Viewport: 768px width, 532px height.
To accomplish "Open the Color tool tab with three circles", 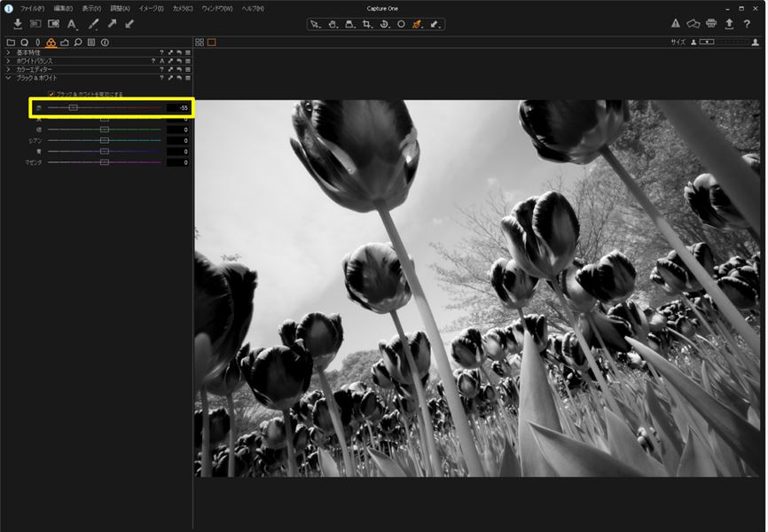I will pyautogui.click(x=51, y=43).
